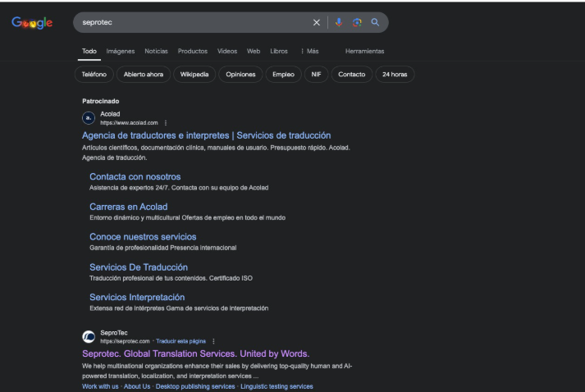Start voice search with microphone icon
585x392 pixels.
[338, 23]
